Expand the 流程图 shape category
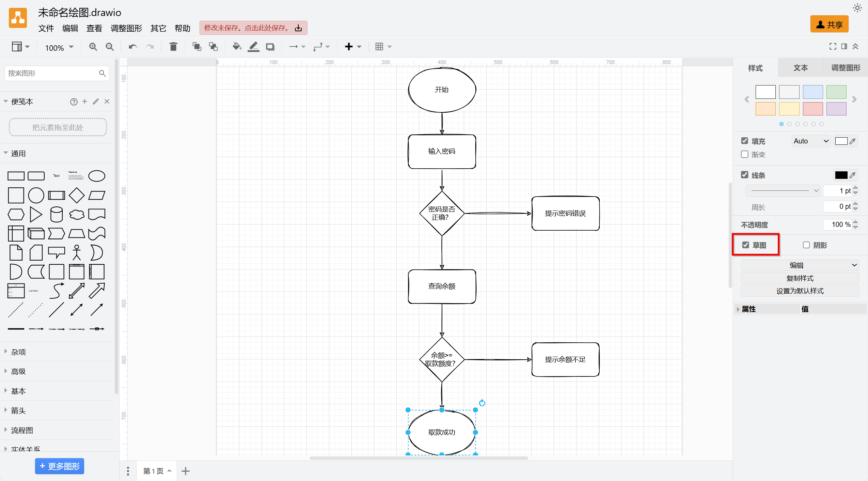 click(22, 430)
